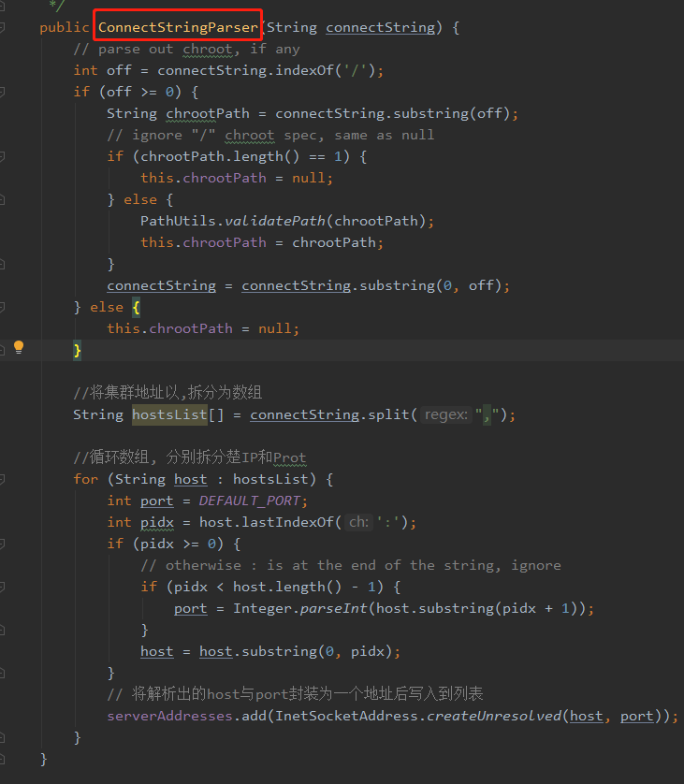Click the highlighted 'hostsList' variable declaration
This screenshot has height=784, width=684.
(169, 414)
